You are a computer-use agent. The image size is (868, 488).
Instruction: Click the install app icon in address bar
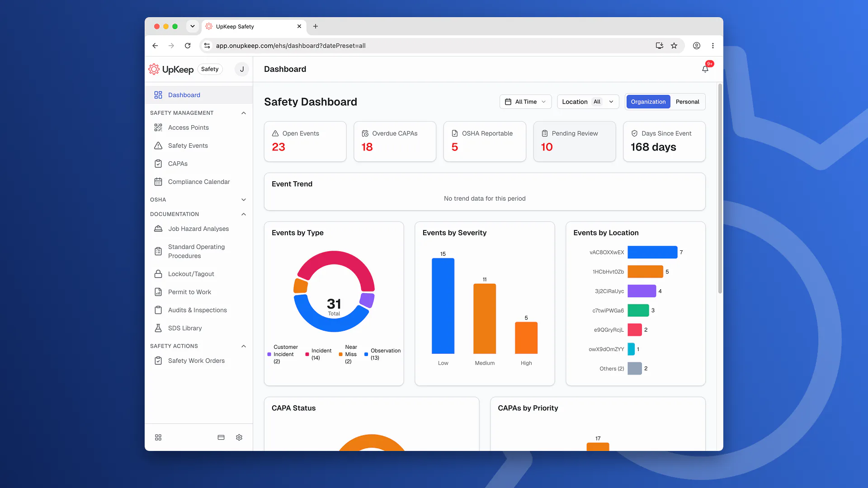click(x=660, y=46)
